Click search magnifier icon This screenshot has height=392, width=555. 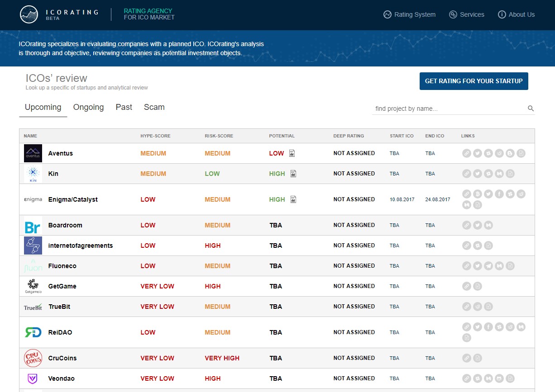(x=531, y=109)
